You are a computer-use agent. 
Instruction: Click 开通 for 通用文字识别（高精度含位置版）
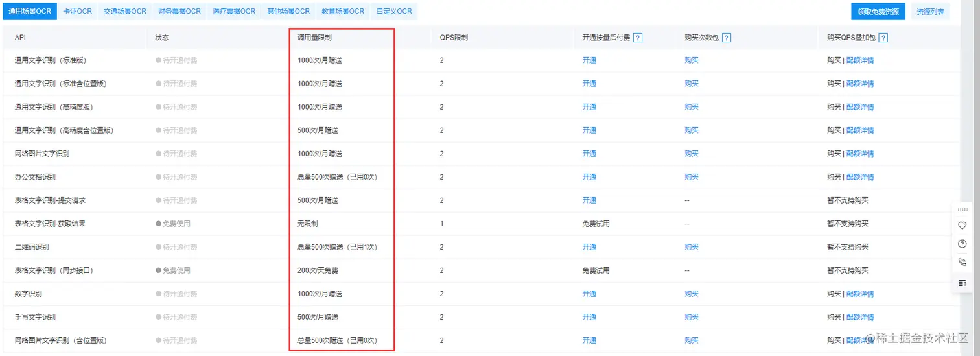coord(589,130)
